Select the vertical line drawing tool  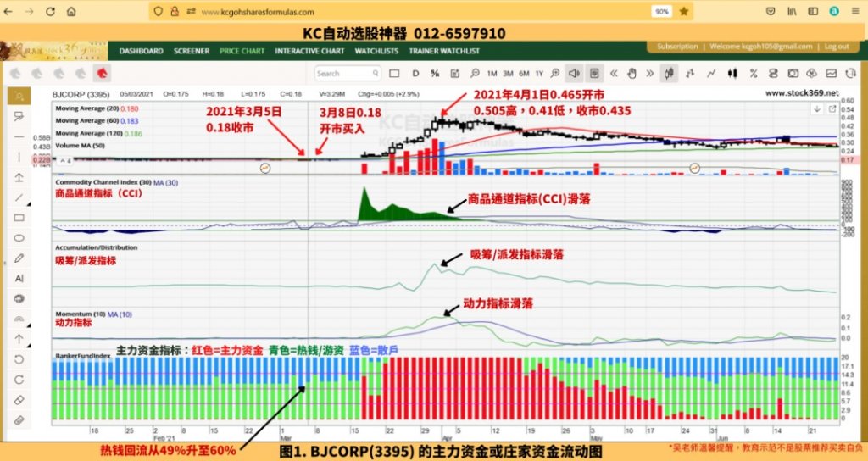[x=19, y=157]
